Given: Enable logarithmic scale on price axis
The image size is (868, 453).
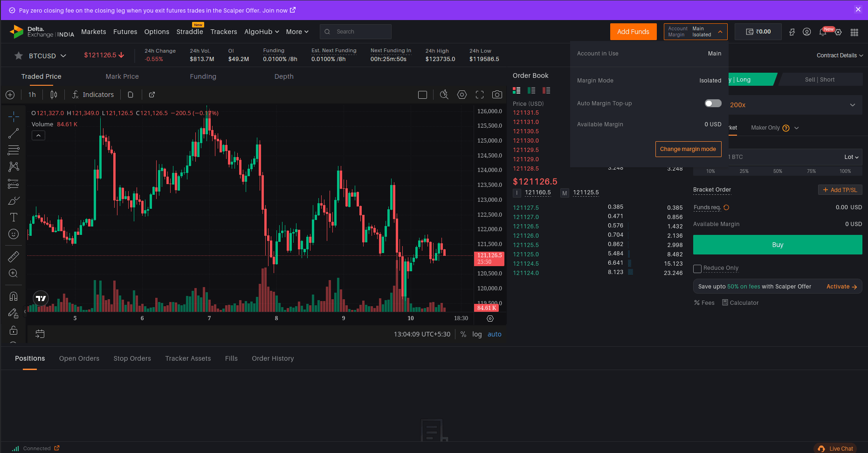Looking at the screenshot, I should coord(476,334).
